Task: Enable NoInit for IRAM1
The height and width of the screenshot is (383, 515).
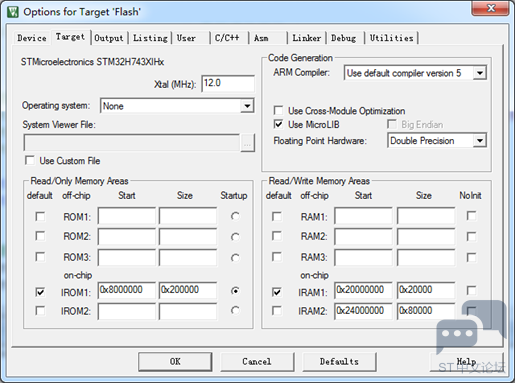Action: (471, 290)
